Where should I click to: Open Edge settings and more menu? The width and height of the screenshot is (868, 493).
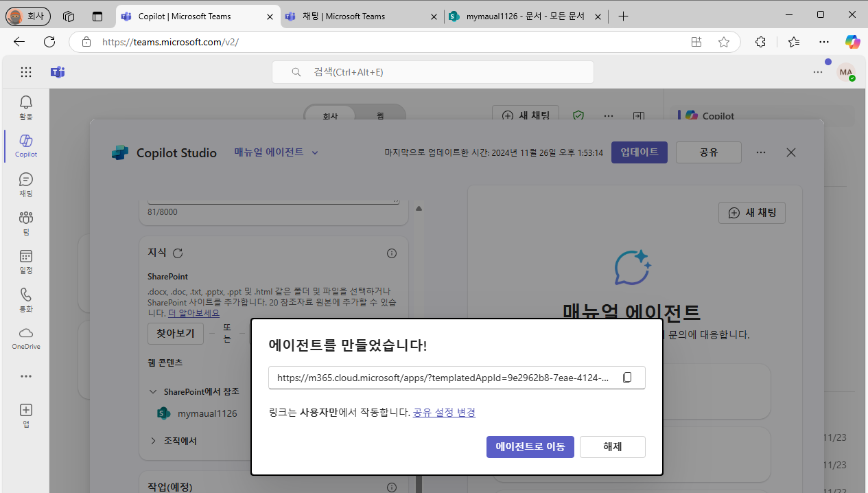pyautogui.click(x=824, y=42)
